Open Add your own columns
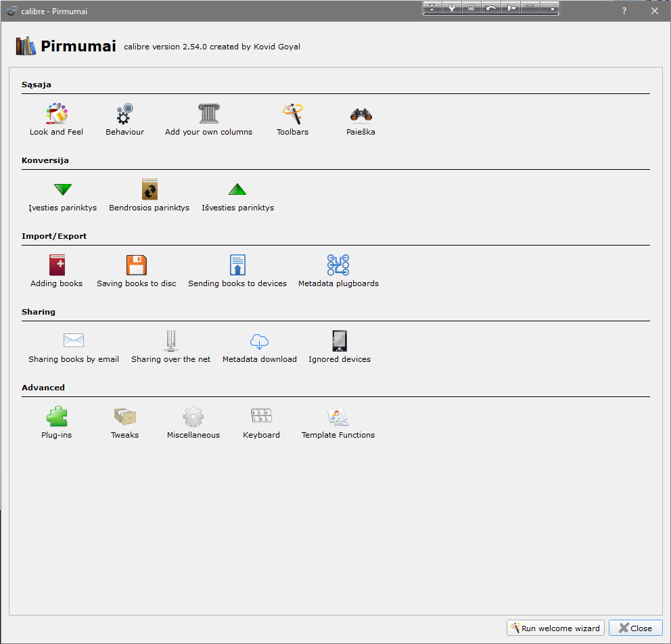 click(x=208, y=119)
